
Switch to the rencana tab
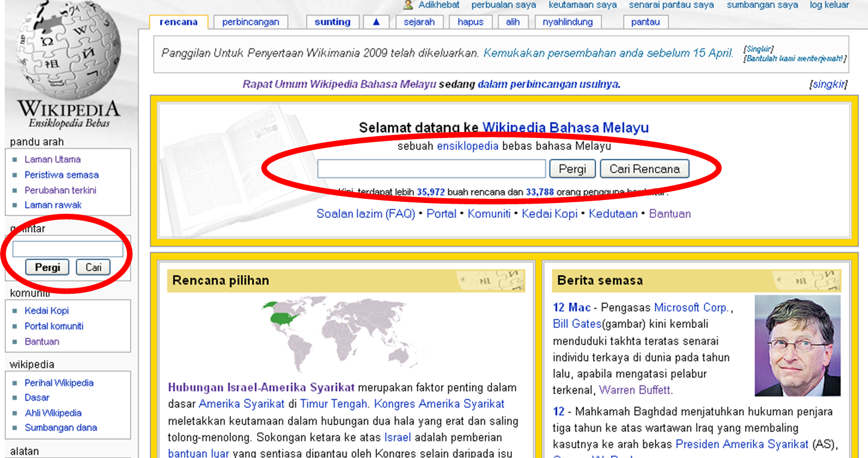pyautogui.click(x=178, y=22)
